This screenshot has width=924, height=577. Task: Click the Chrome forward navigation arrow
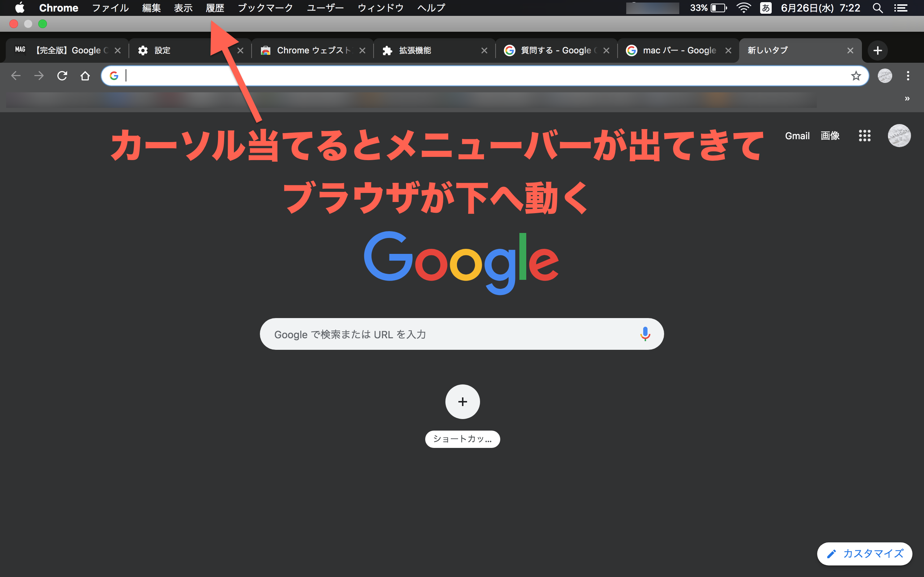coord(39,75)
